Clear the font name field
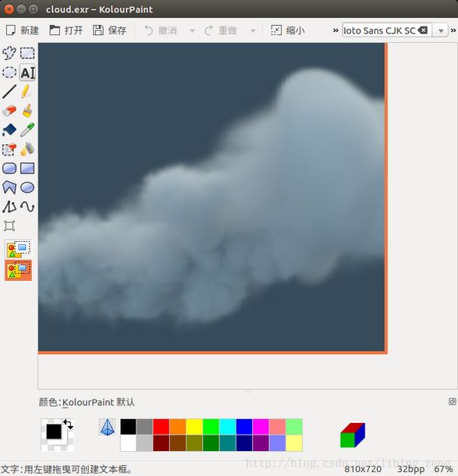The image size is (458, 476). [422, 30]
